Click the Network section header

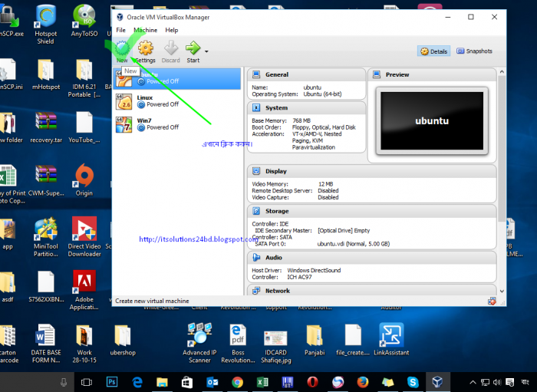pos(371,290)
